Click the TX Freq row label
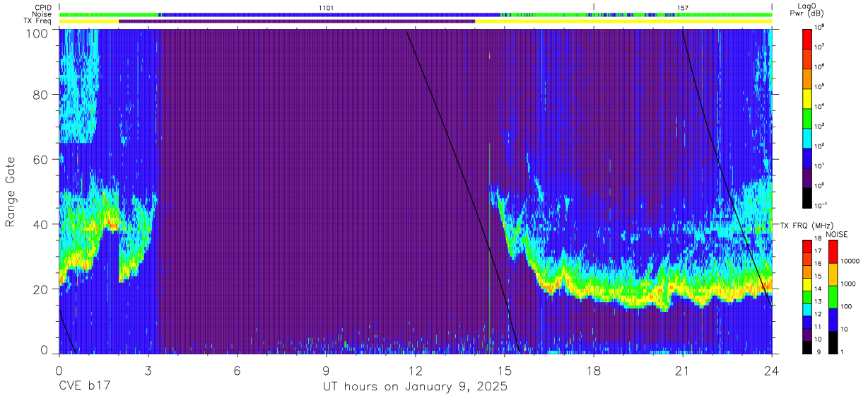The width and height of the screenshot is (868, 401). click(x=37, y=21)
